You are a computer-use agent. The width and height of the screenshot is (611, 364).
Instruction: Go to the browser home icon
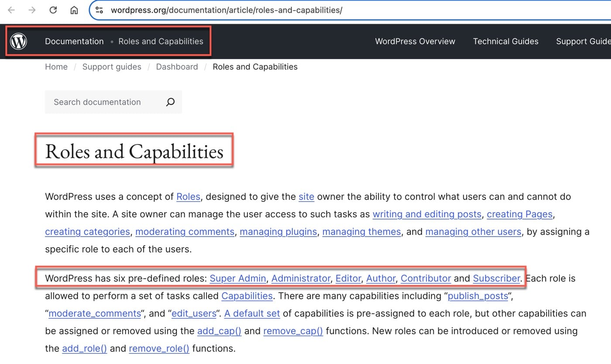click(x=74, y=10)
